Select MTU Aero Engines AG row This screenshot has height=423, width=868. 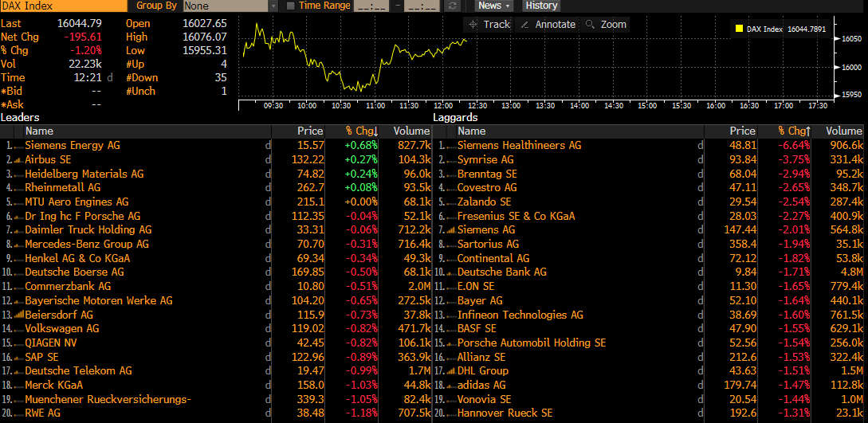click(x=216, y=202)
